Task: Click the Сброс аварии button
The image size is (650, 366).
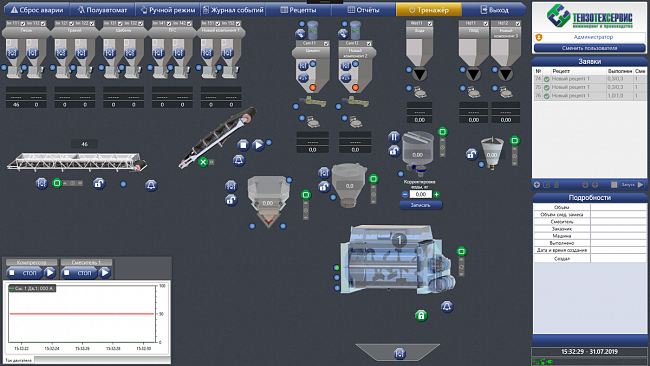Action: 37,10
